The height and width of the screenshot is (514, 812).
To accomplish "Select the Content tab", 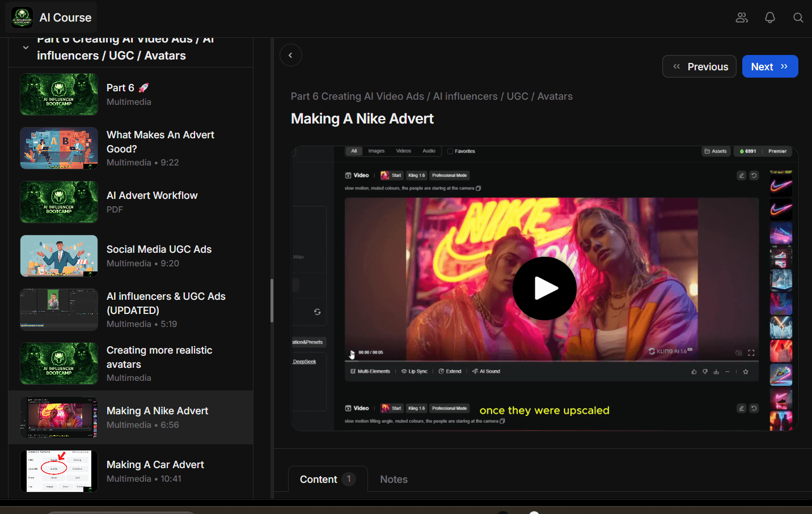I will tap(319, 479).
